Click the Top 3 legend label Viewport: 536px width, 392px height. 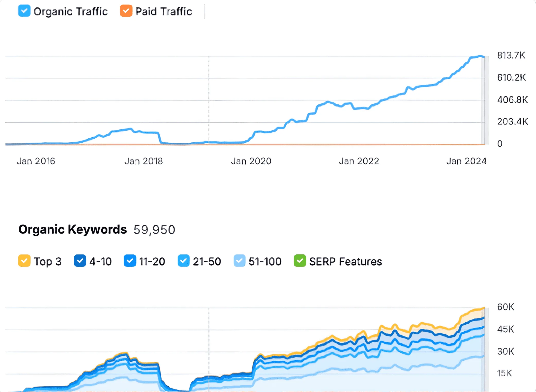coord(48,262)
